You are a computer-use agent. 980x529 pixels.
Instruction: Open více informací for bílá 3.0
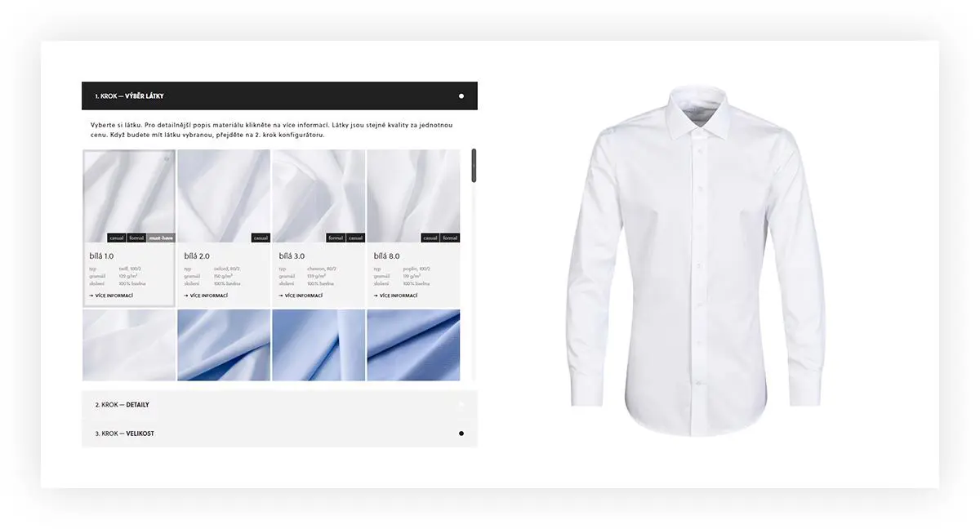(301, 296)
